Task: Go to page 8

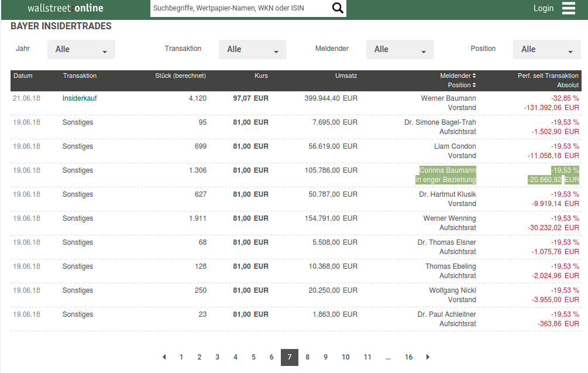Action: 307,357
